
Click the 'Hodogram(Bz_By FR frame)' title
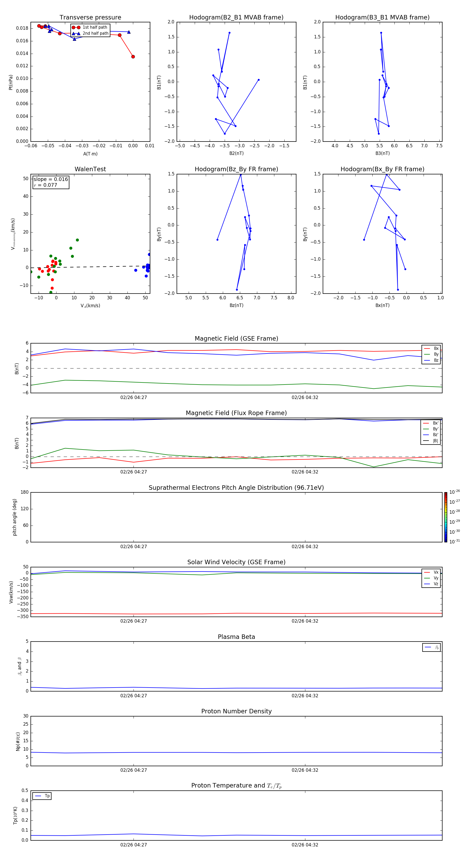[x=236, y=169]
